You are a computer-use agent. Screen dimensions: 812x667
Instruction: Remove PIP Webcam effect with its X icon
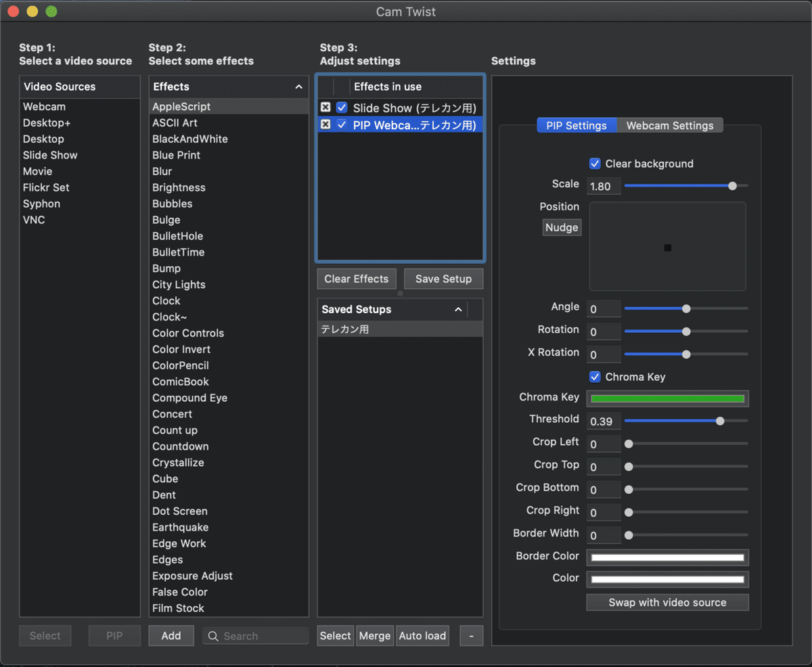click(x=325, y=124)
